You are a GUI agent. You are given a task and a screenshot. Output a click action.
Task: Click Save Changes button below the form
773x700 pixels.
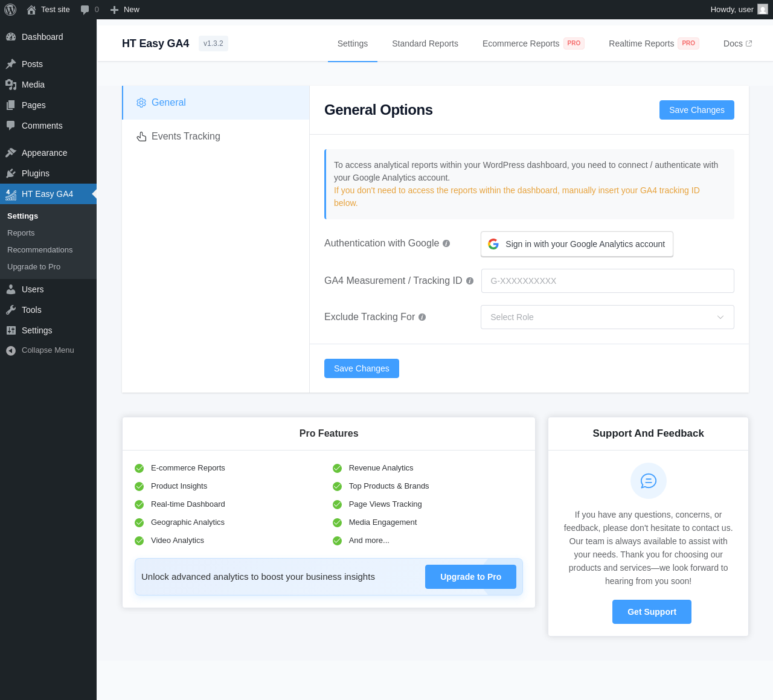click(362, 368)
